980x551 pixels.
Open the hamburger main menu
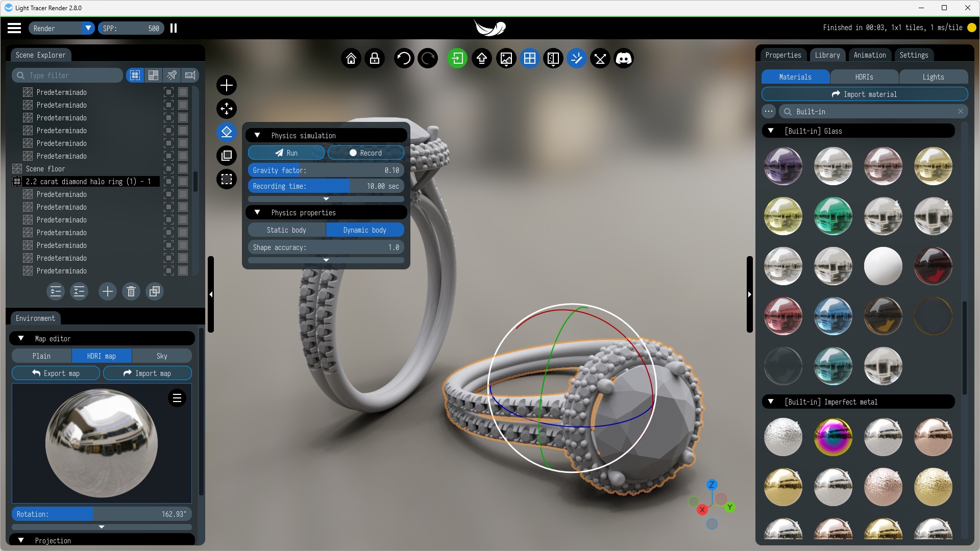tap(14, 28)
